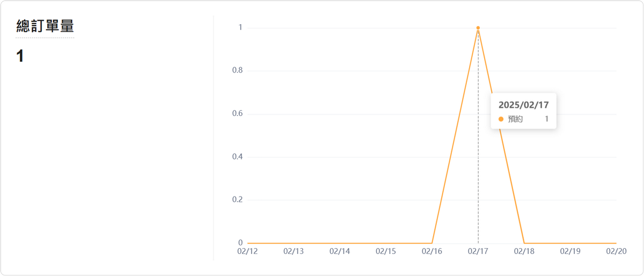Click the orange data point at the peak
The width and height of the screenshot is (644, 276).
(x=478, y=28)
